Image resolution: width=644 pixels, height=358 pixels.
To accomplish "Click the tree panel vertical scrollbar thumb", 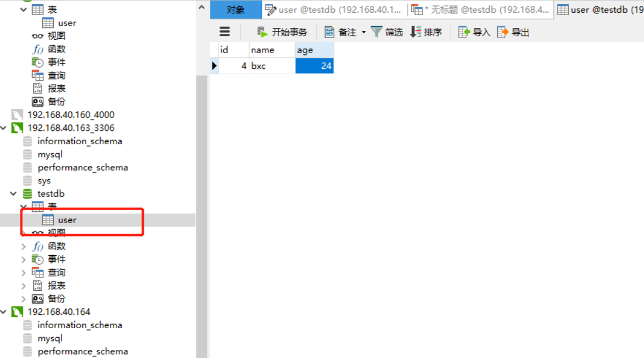I will (202, 217).
